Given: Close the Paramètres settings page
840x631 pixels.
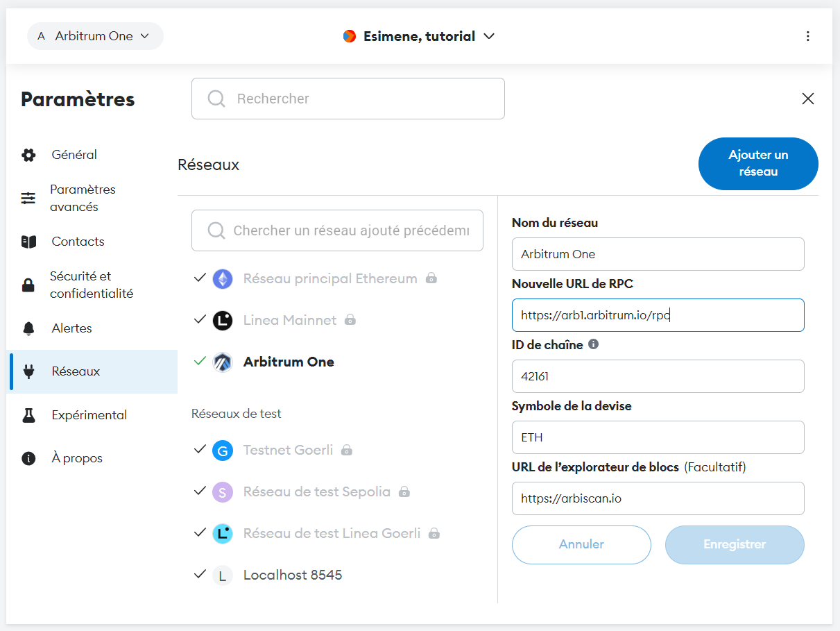Looking at the screenshot, I should 807,99.
